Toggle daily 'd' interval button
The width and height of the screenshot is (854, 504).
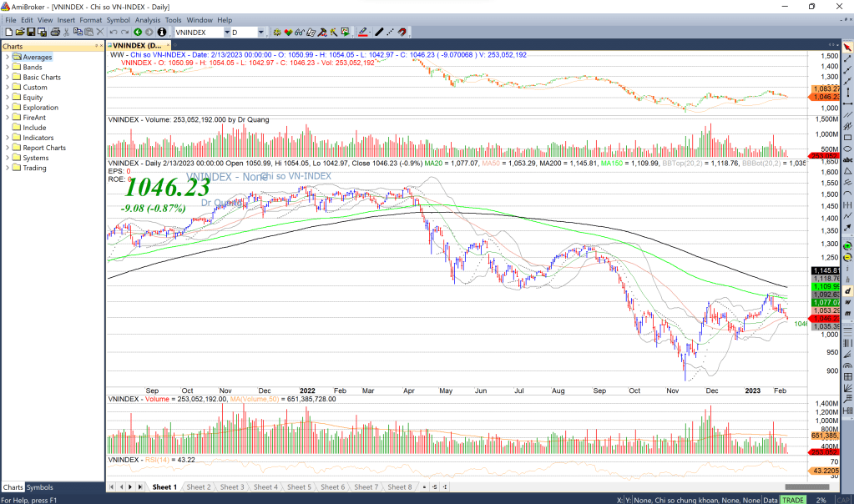pos(847,290)
